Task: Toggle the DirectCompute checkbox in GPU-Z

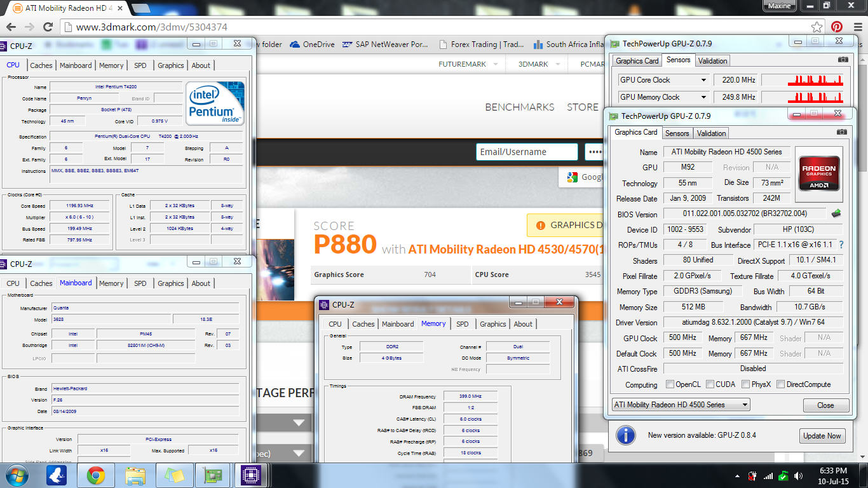Action: point(780,384)
